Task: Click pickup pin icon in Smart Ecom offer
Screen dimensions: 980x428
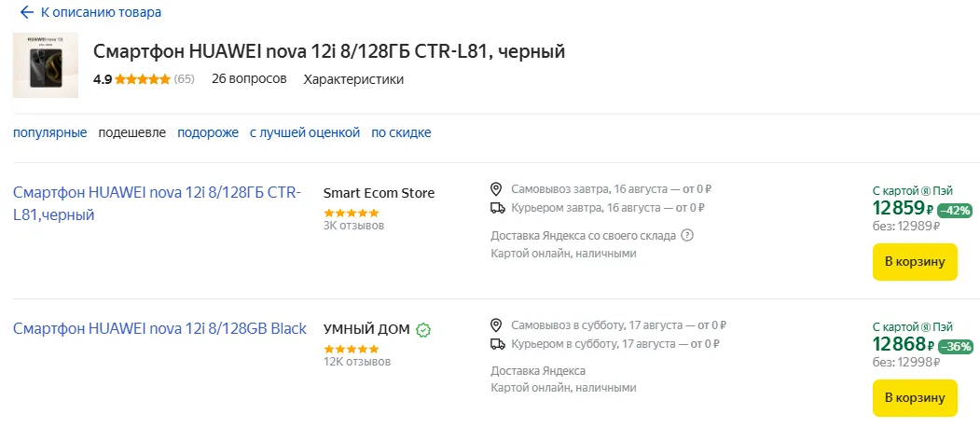Action: [498, 188]
